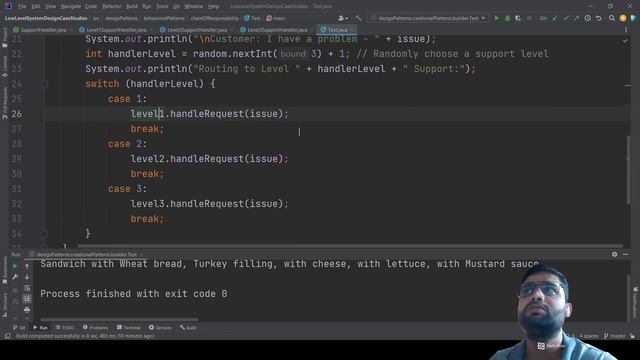Run the current configuration with green play icon
Screen dimensions: 640x360
click(496, 18)
